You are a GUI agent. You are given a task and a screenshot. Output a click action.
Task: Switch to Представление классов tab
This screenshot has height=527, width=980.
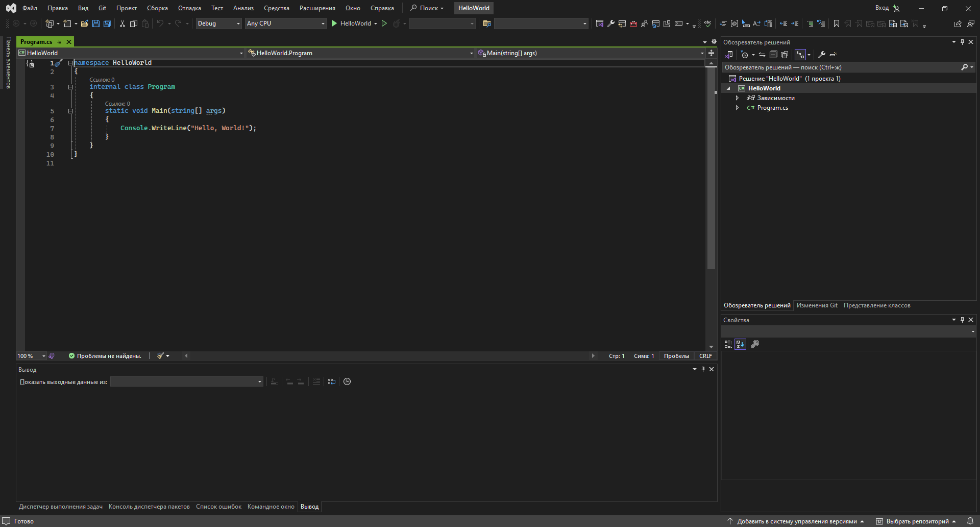click(877, 305)
